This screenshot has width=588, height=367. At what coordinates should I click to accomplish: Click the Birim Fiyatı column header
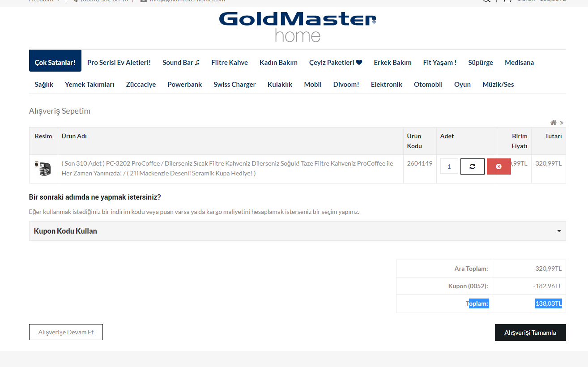tap(519, 141)
